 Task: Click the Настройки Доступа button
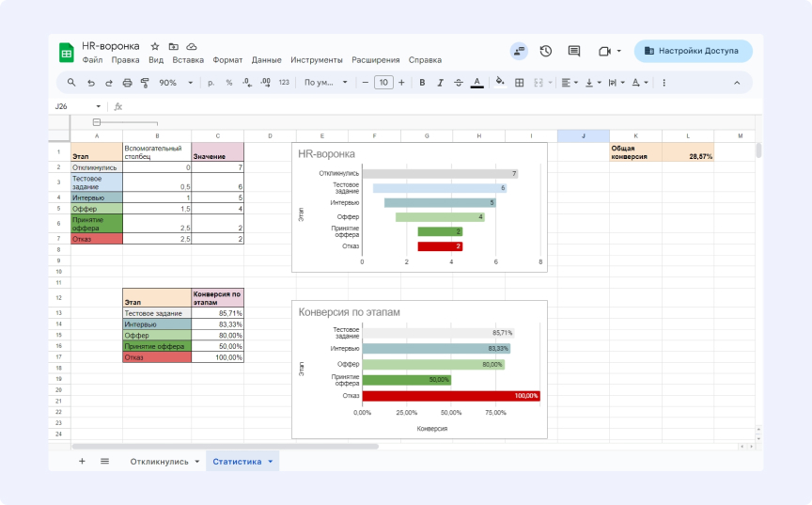pyautogui.click(x=693, y=51)
